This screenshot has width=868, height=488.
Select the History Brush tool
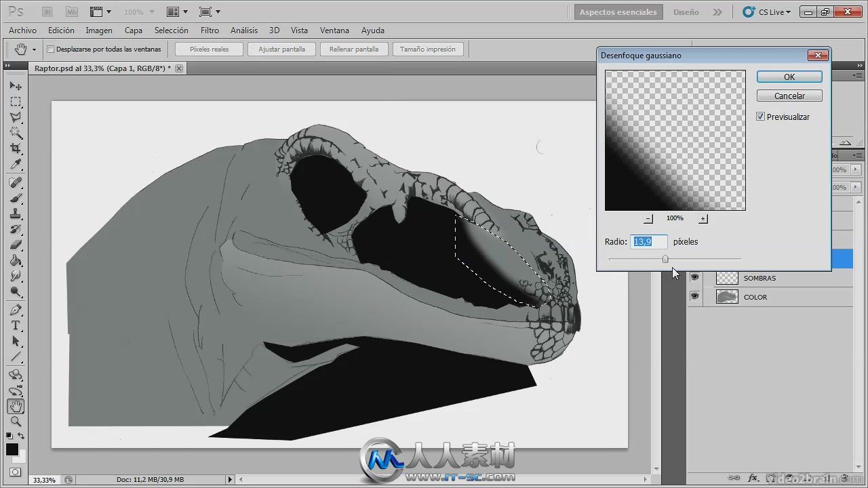tap(16, 230)
